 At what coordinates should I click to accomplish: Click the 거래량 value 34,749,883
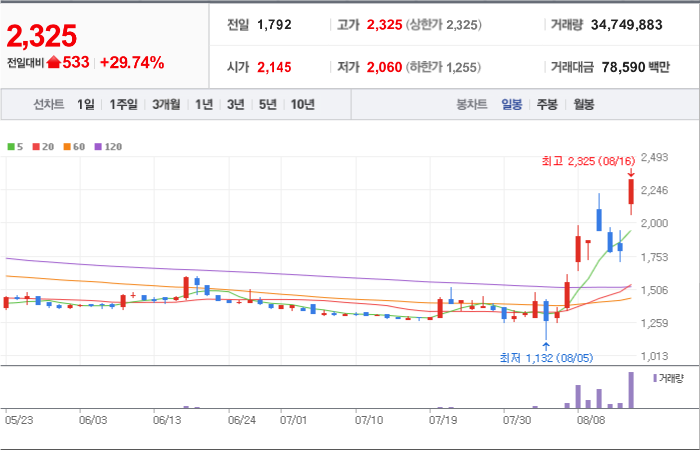[627, 25]
